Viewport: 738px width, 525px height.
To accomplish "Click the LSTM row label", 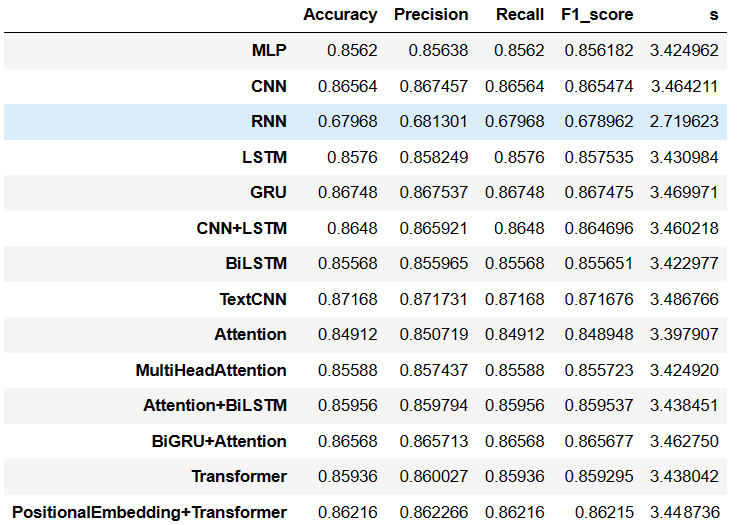I will [x=265, y=157].
